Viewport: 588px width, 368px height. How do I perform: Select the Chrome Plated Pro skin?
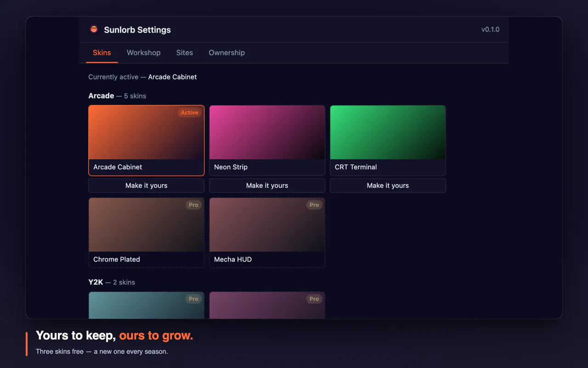coord(147,233)
